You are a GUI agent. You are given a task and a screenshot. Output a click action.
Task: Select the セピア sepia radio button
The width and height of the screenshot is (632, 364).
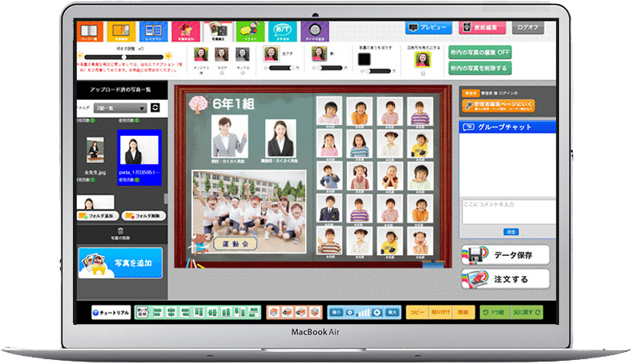222,74
